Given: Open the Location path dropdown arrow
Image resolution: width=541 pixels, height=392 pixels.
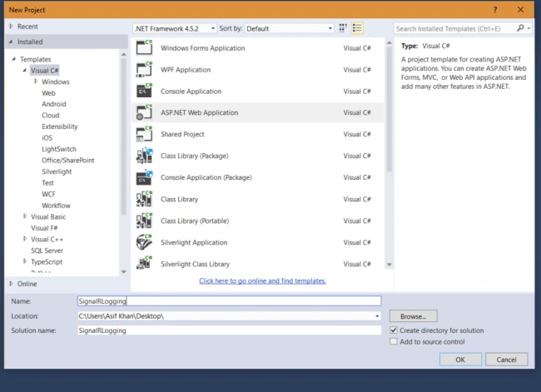Looking at the screenshot, I should (377, 315).
